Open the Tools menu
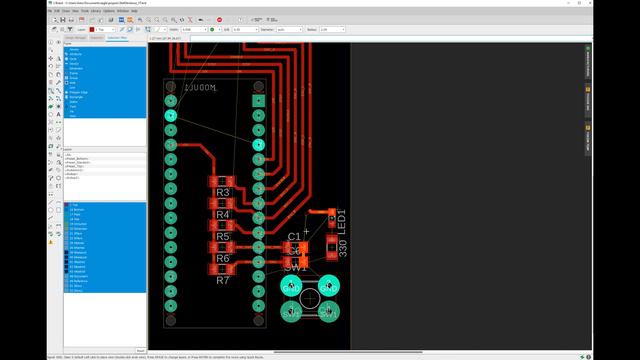640x360 pixels. [x=85, y=11]
